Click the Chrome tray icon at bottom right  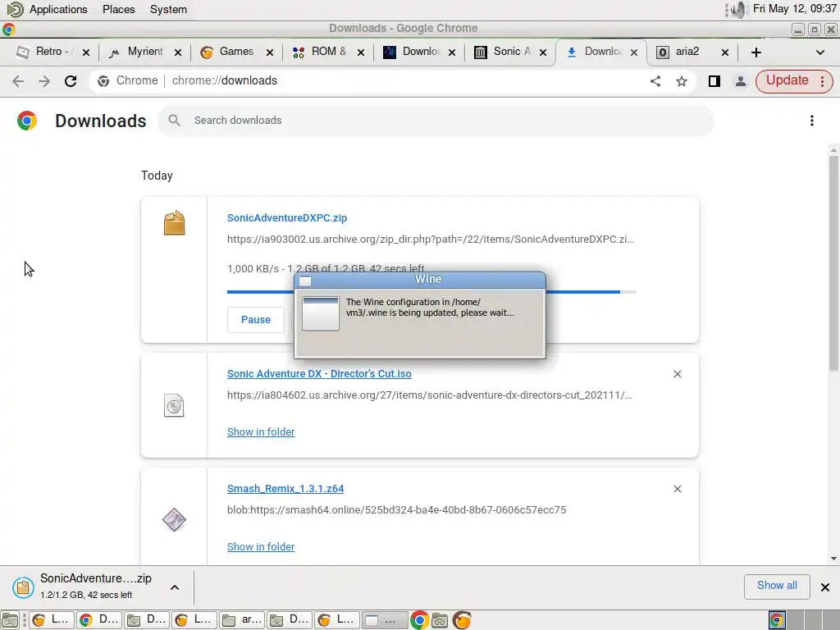(x=777, y=620)
